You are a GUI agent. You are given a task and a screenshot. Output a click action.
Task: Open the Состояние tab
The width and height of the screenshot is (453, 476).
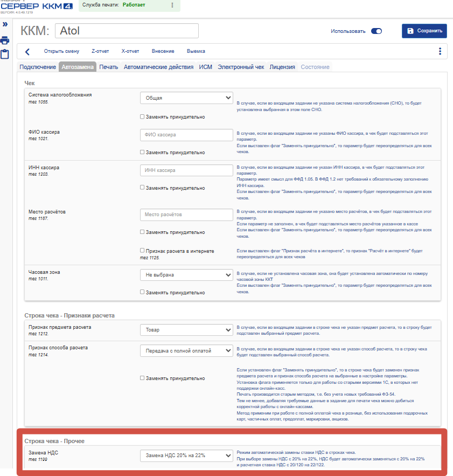pyautogui.click(x=315, y=67)
